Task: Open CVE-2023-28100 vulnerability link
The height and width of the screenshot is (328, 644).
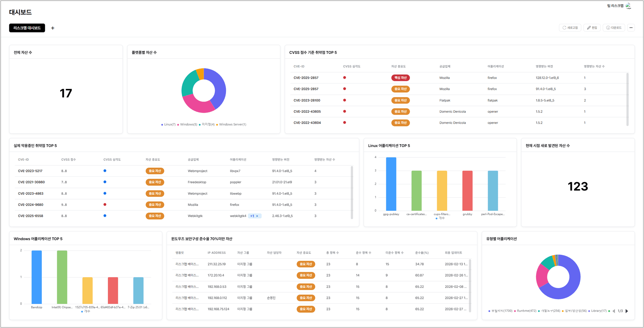Action: [307, 100]
